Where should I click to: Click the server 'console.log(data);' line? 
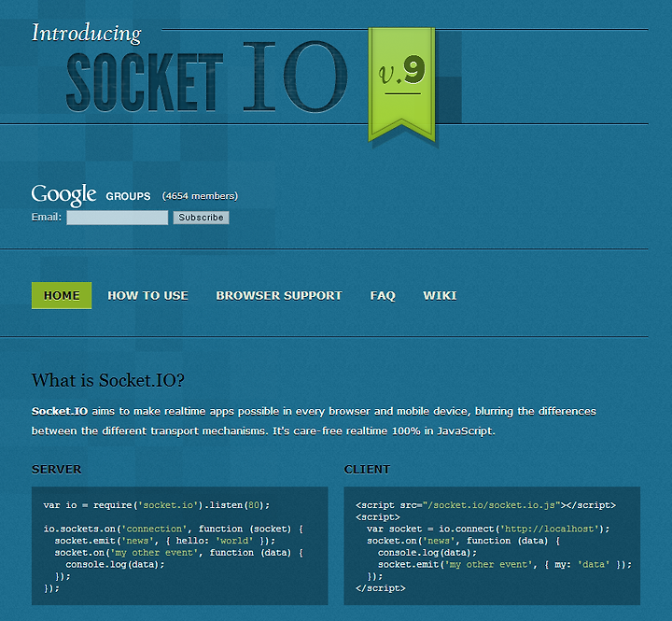pyautogui.click(x=115, y=564)
